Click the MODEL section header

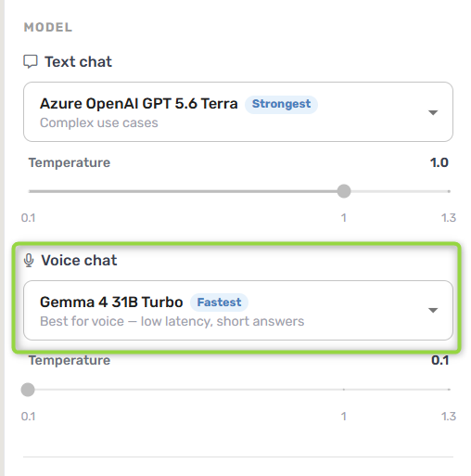click(48, 27)
